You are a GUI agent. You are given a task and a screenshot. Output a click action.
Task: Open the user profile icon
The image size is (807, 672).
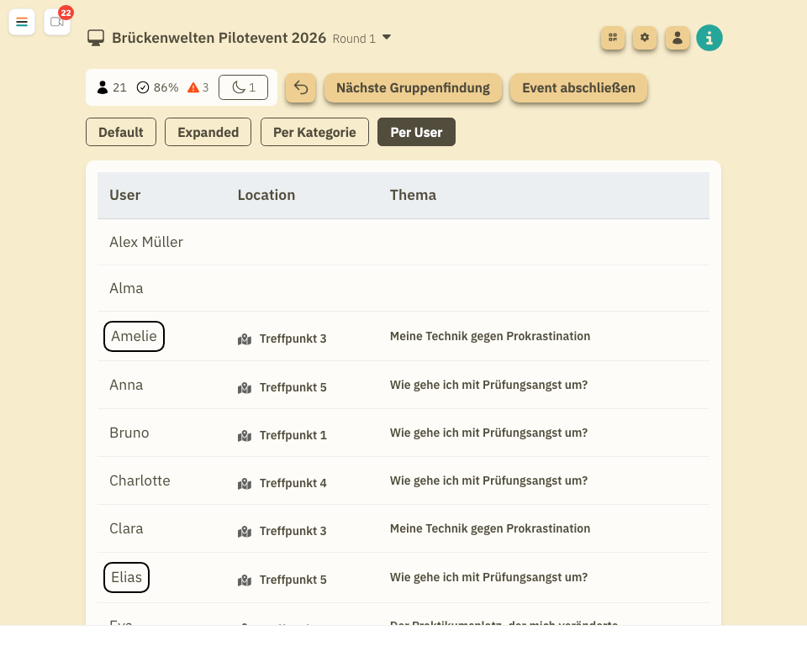(678, 38)
